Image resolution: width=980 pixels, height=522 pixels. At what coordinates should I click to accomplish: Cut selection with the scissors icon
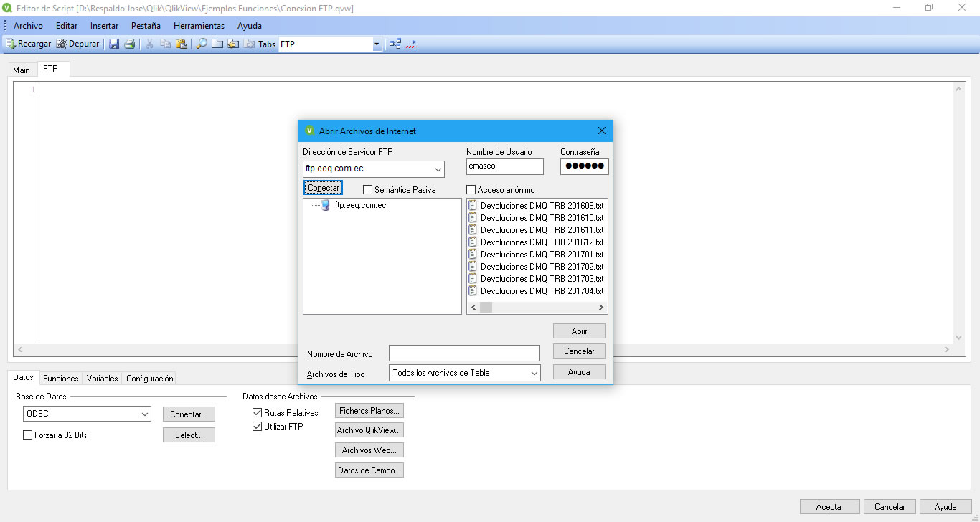click(x=150, y=44)
